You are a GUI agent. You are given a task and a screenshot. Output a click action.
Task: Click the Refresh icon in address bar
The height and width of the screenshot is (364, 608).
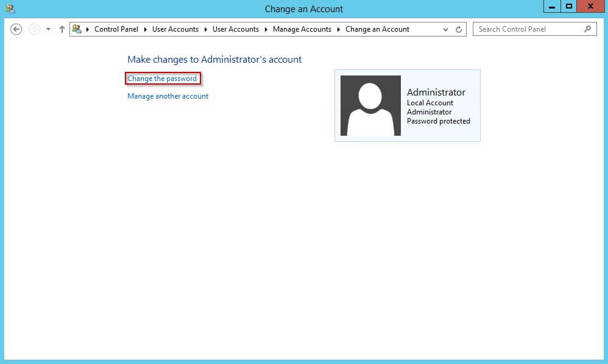click(x=458, y=29)
